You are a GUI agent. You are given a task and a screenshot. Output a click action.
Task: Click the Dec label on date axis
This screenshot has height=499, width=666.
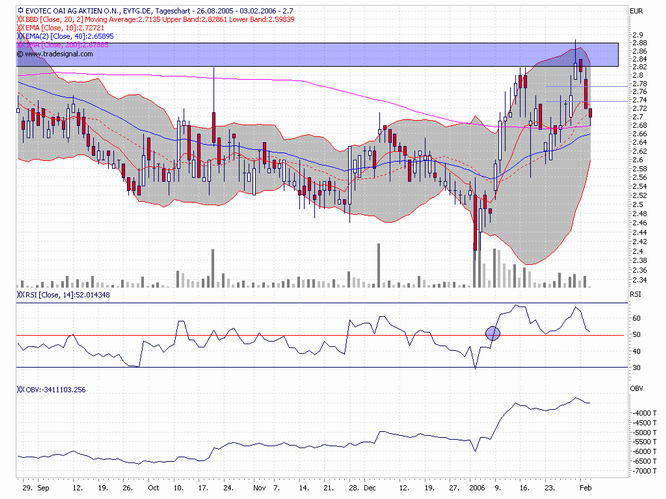[370, 488]
